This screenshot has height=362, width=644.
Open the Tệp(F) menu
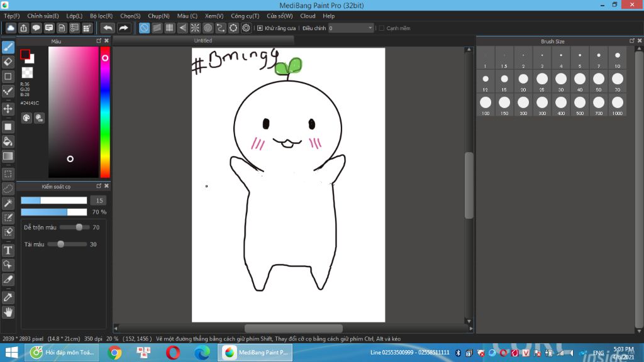tap(12, 16)
